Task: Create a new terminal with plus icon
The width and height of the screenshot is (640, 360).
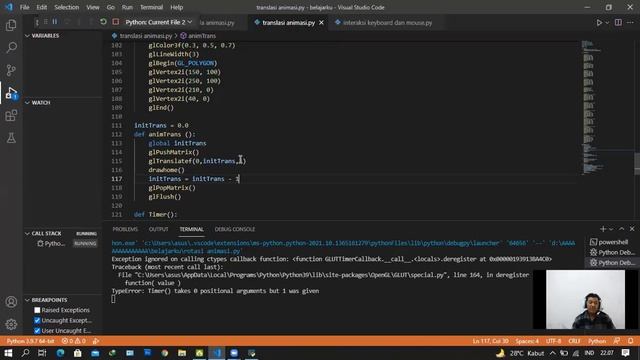Action: pyautogui.click(x=603, y=229)
